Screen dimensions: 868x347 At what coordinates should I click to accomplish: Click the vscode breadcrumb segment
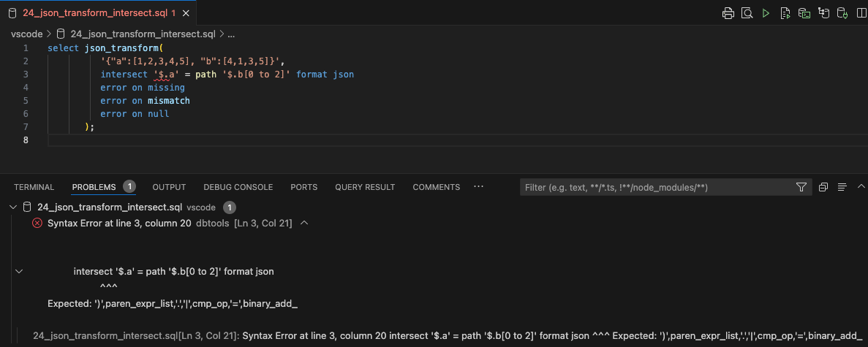click(x=26, y=34)
